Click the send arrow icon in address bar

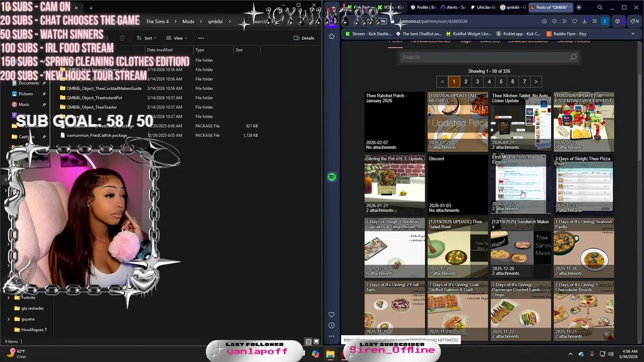pos(565,21)
